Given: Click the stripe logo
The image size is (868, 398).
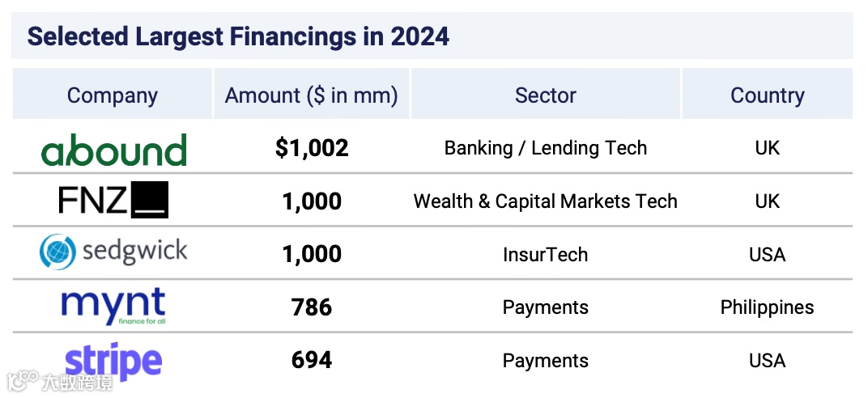Looking at the screenshot, I should click(113, 360).
